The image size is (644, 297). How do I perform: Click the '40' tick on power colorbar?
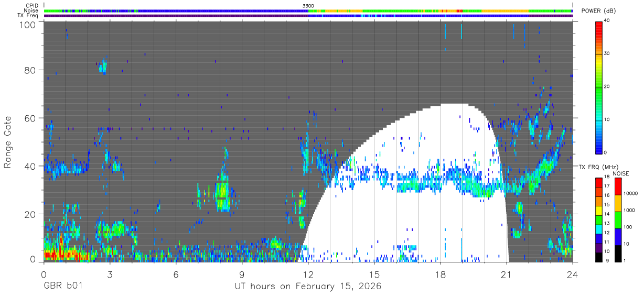(x=607, y=21)
